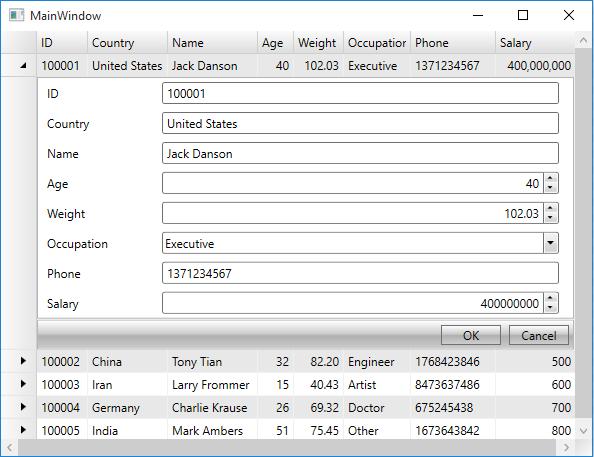Click the Phone field 1371234567
The image size is (594, 457).
(x=360, y=273)
